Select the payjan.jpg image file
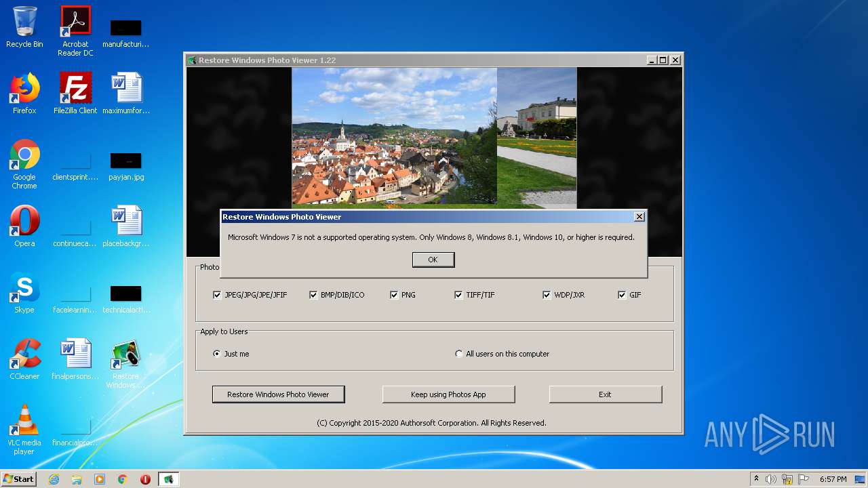The height and width of the screenshot is (488, 868). click(126, 167)
